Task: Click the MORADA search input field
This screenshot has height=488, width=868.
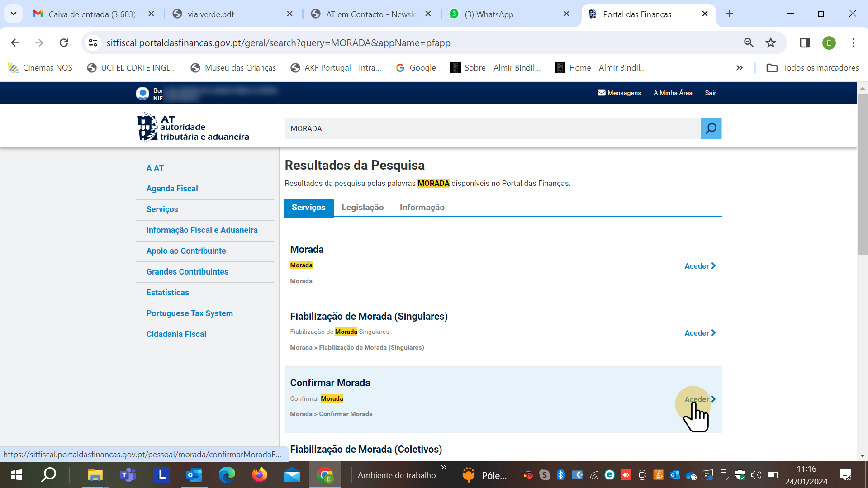Action: point(492,128)
